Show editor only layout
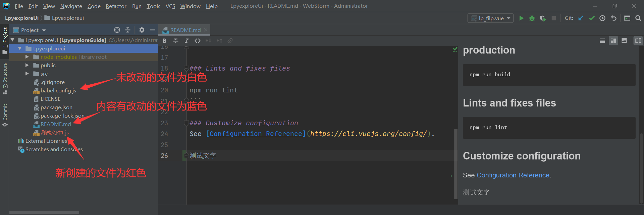This screenshot has width=644, height=215. point(602,41)
